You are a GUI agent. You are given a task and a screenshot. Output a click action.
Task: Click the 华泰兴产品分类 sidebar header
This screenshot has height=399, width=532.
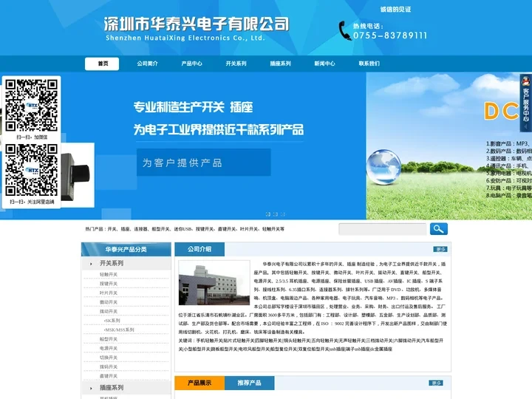click(x=126, y=250)
